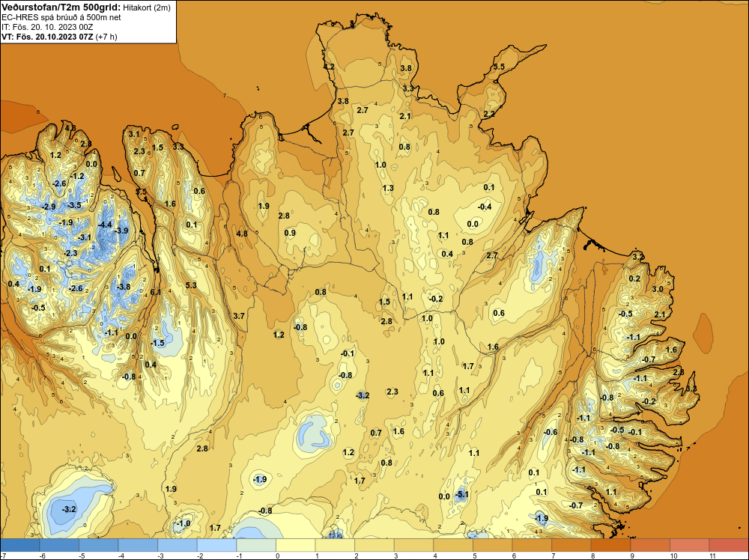Click the '3.7' temperature value
Image resolution: width=749 pixels, height=560 pixels.
tap(239, 316)
